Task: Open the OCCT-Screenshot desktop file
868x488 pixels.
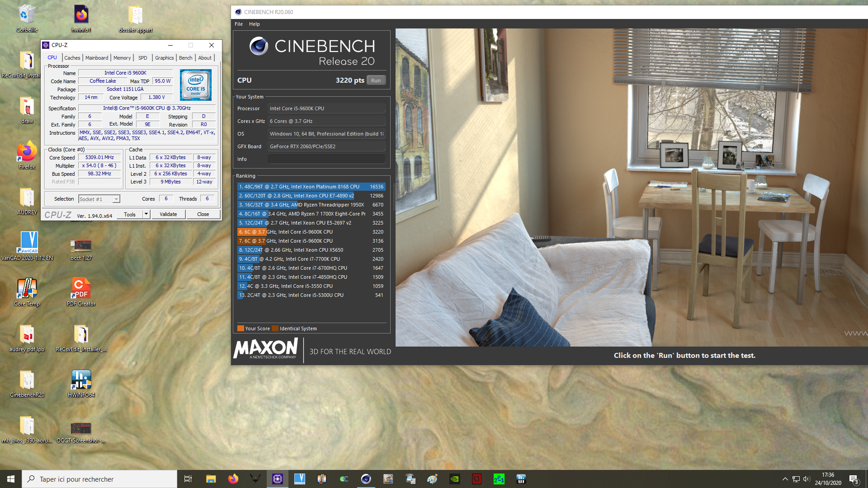Action: (81, 432)
